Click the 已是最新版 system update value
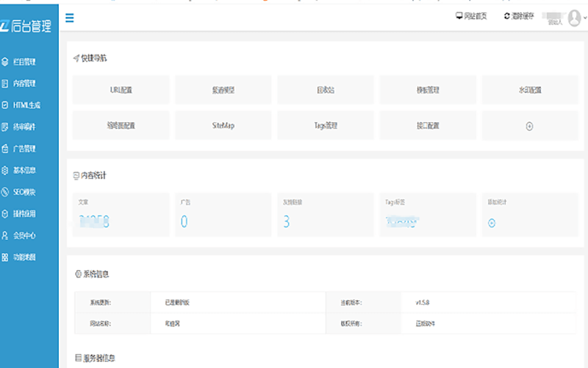 pos(177,302)
